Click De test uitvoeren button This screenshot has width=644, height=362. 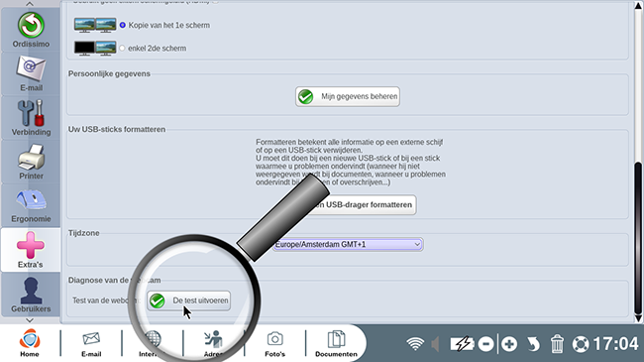click(x=189, y=301)
